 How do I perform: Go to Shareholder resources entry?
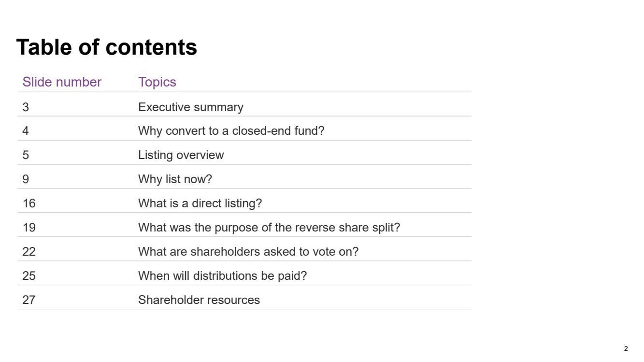(x=199, y=300)
